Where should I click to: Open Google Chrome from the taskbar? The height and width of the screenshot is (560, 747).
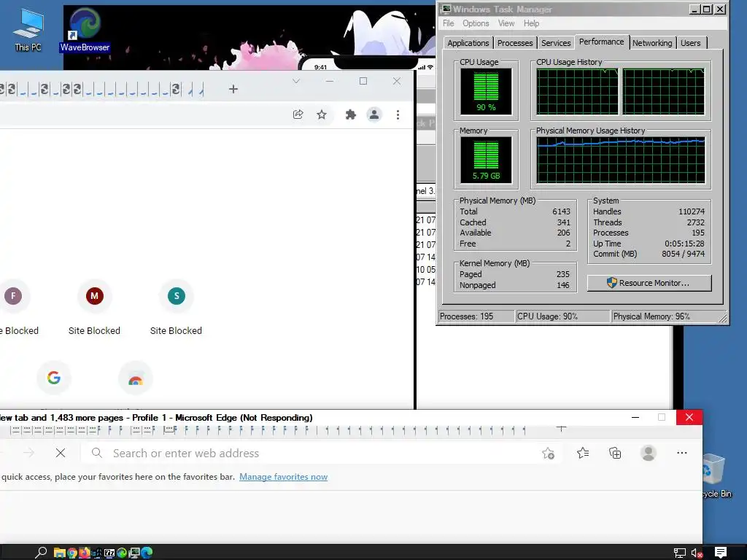pos(72,553)
